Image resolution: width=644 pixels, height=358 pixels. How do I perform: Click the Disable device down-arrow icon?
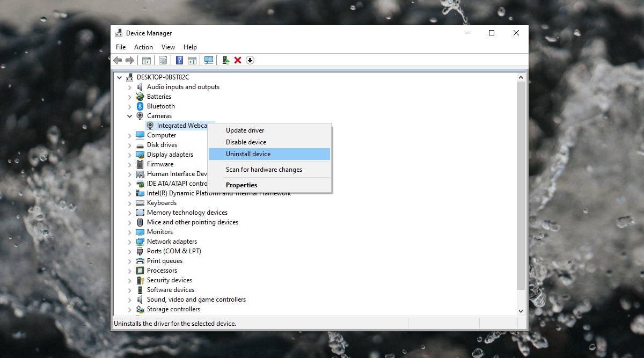pyautogui.click(x=250, y=60)
